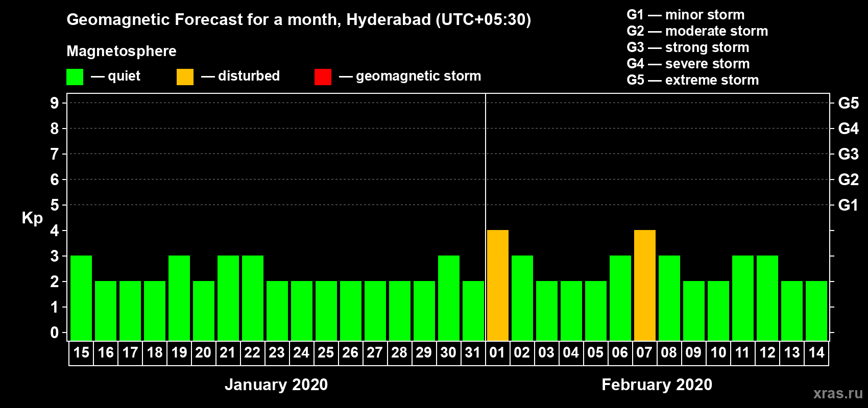Click the date label 02
This screenshot has height=408, width=868.
point(522,353)
